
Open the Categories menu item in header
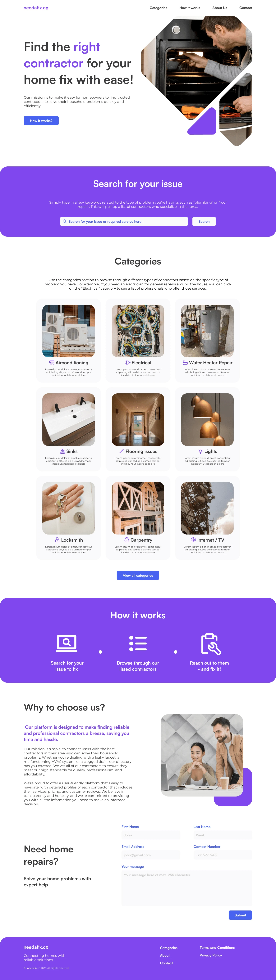pos(158,8)
